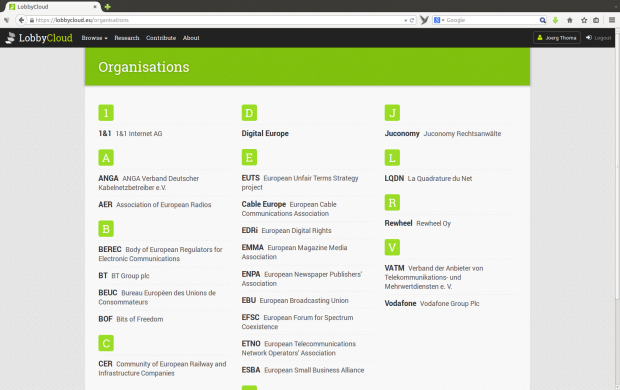Image resolution: width=620 pixels, height=390 pixels.
Task: Open EDRi European Digital Rights
Action: pyautogui.click(x=286, y=230)
